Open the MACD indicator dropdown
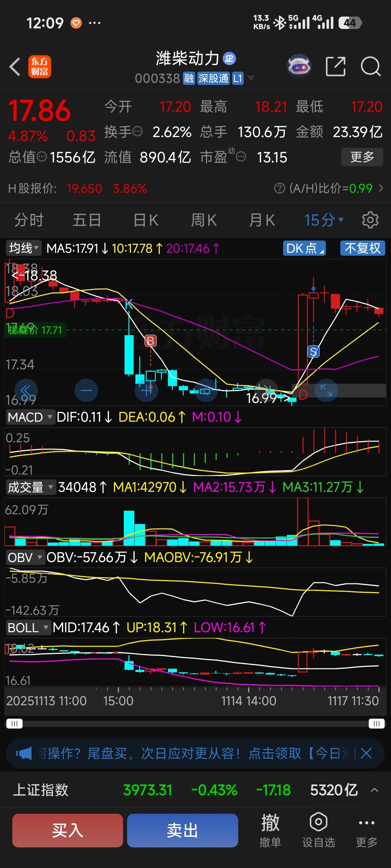This screenshot has width=391, height=868. [x=30, y=417]
